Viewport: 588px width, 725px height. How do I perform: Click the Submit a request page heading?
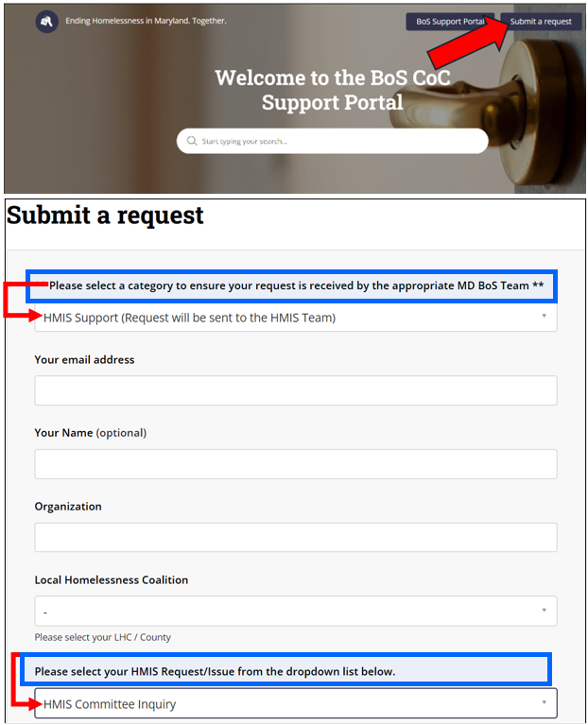(x=105, y=216)
